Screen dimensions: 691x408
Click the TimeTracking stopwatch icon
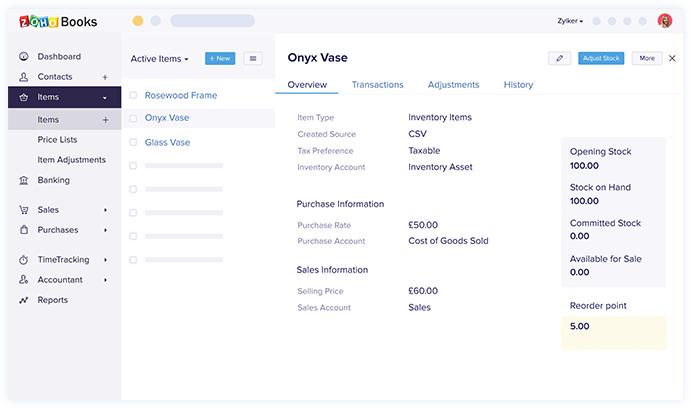click(x=24, y=260)
